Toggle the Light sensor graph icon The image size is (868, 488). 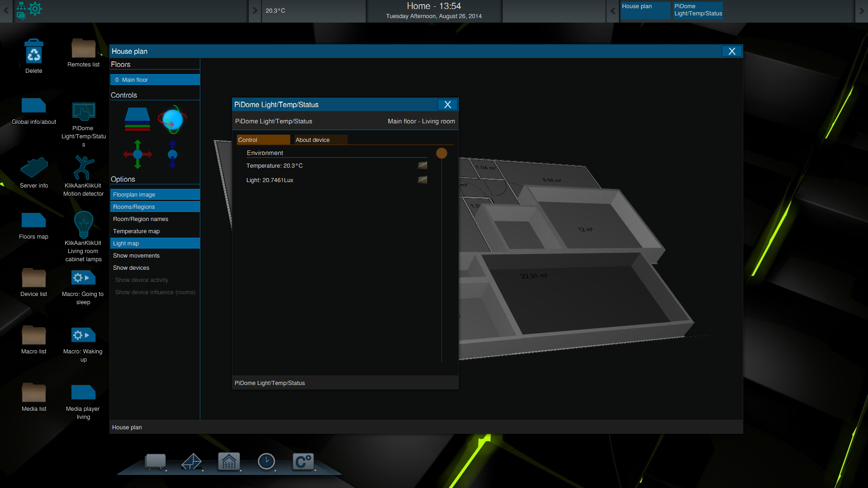click(x=423, y=180)
